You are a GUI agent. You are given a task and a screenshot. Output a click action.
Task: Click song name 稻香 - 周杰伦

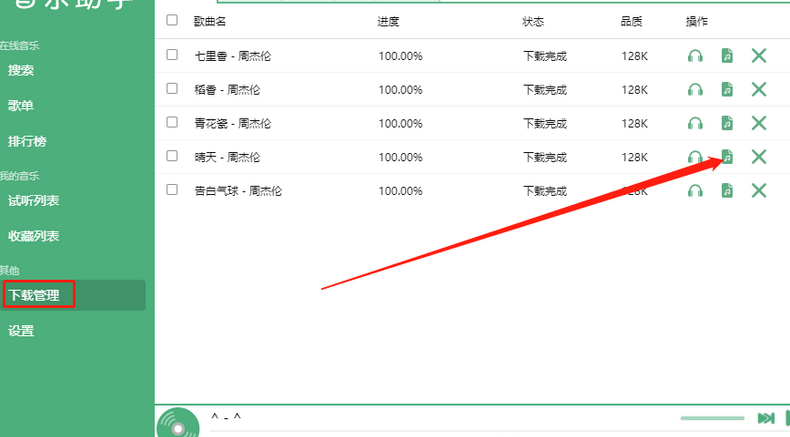[x=227, y=90]
